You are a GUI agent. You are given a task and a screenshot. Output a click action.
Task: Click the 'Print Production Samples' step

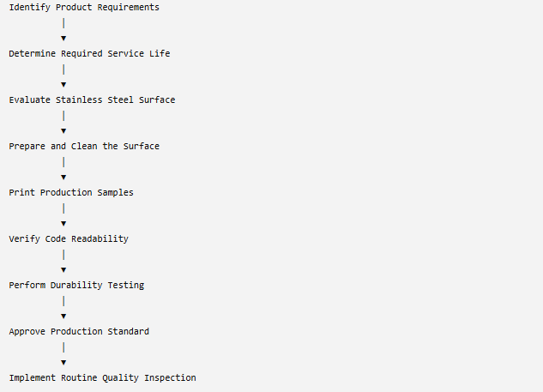pos(71,192)
